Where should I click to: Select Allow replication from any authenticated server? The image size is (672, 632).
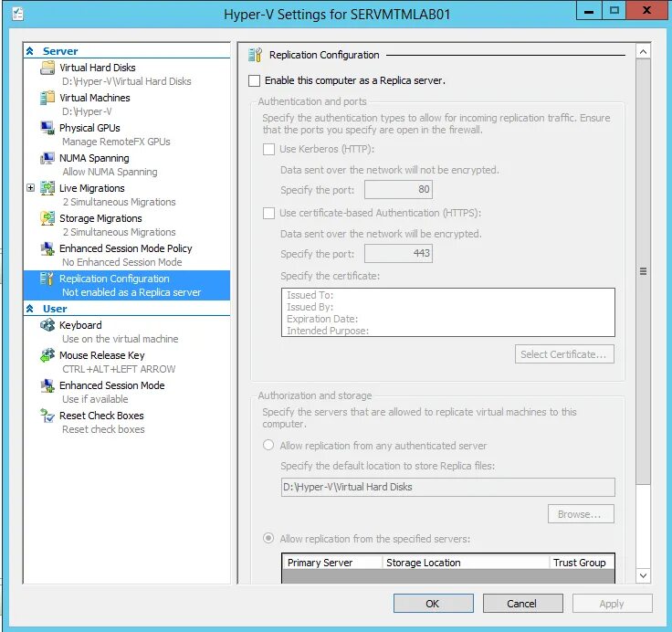268,445
